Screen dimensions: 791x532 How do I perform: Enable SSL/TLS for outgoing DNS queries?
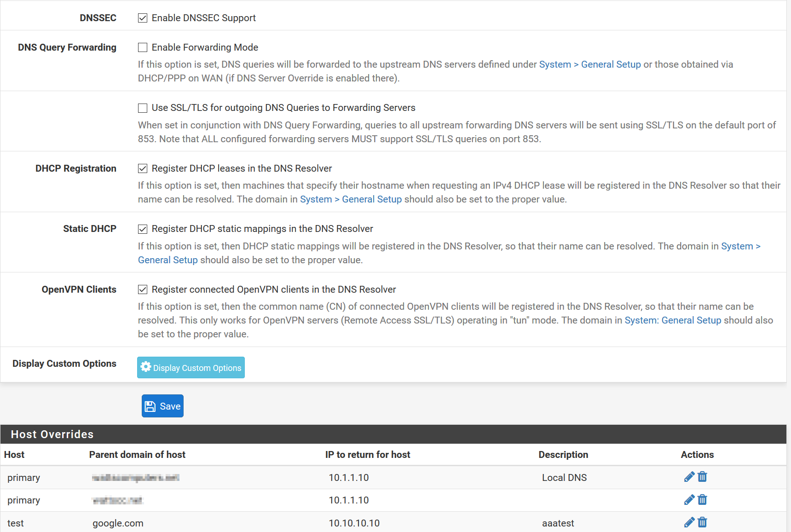click(143, 108)
